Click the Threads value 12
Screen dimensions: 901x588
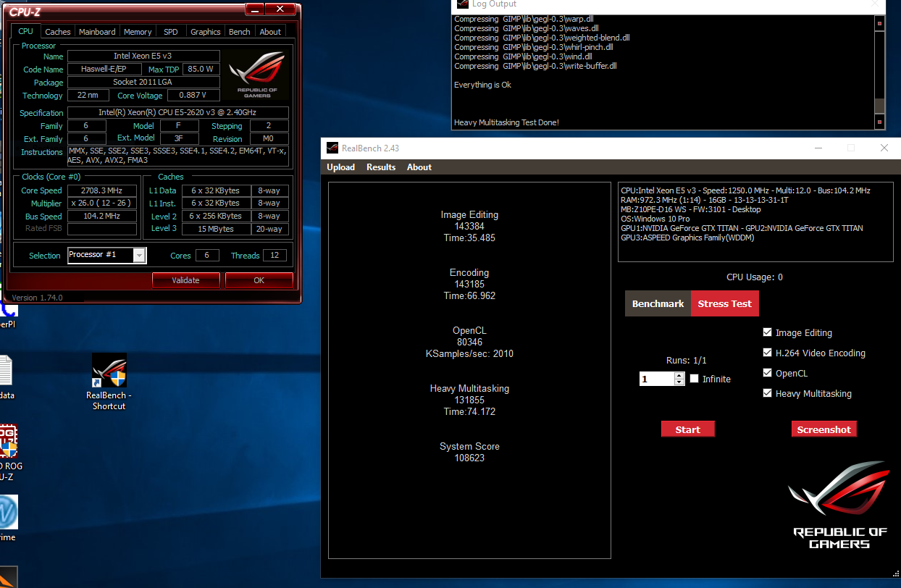coord(275,255)
